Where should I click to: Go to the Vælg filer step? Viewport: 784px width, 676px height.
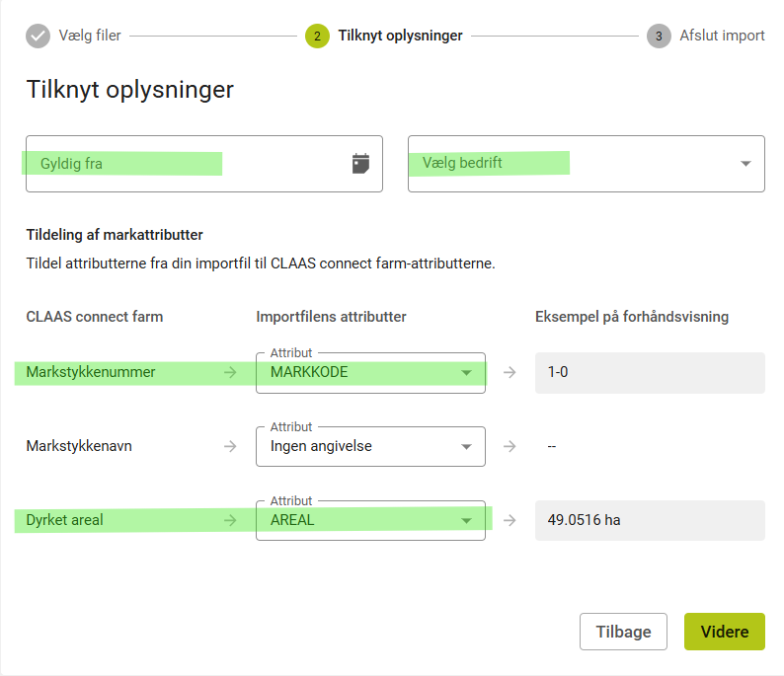(90, 37)
